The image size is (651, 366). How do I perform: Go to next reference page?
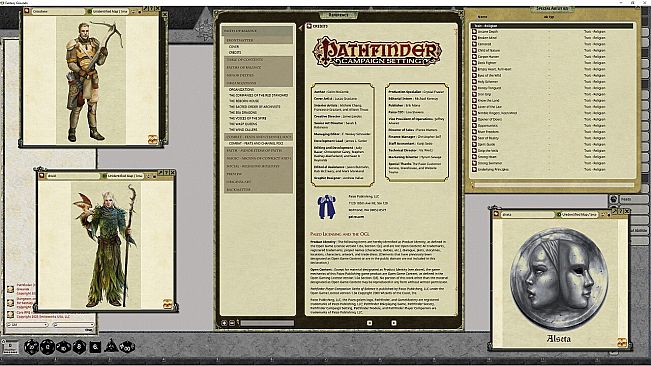(394, 323)
